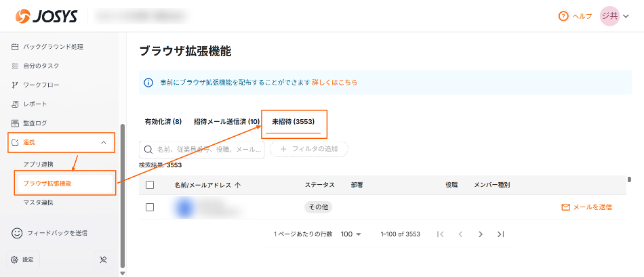Go to the next page arrow
Viewport: 644px width, 277px height.
click(481, 234)
